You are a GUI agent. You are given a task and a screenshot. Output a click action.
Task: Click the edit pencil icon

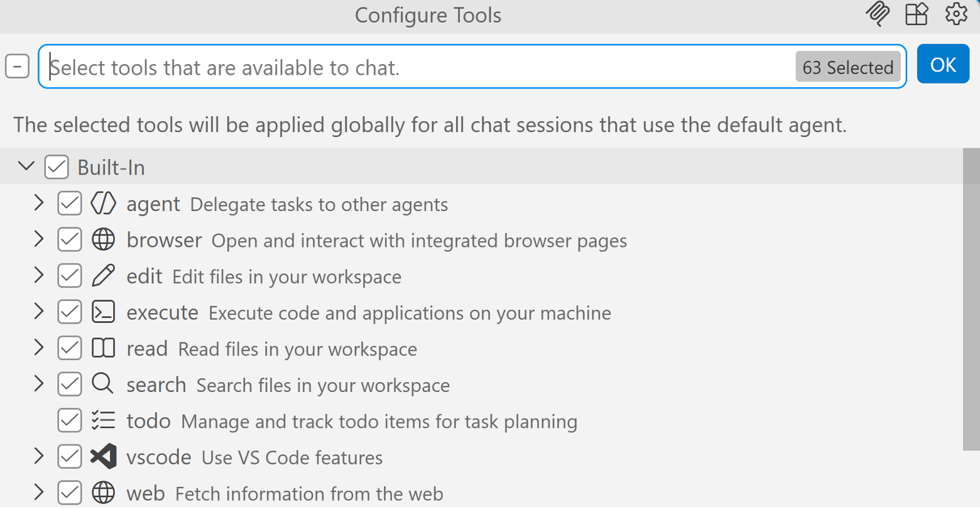coord(102,275)
